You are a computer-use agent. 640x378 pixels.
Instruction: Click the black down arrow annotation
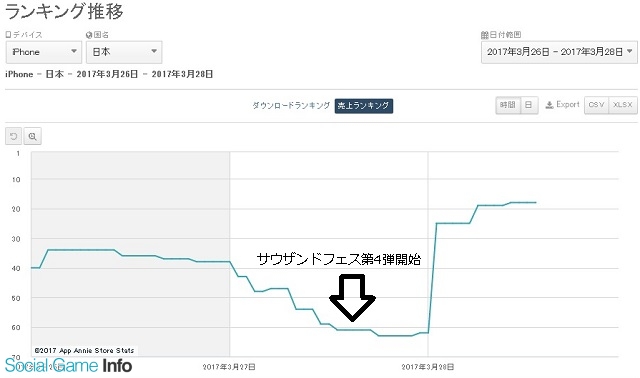[352, 298]
